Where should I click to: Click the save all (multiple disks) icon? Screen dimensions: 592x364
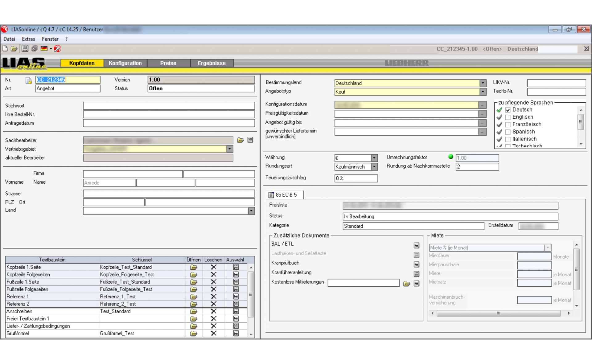point(34,49)
